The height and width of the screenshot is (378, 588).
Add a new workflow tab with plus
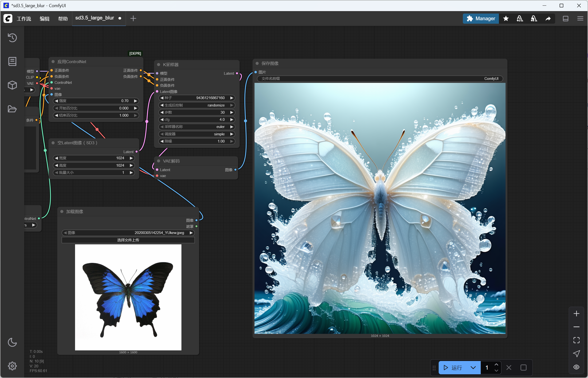pos(133,18)
